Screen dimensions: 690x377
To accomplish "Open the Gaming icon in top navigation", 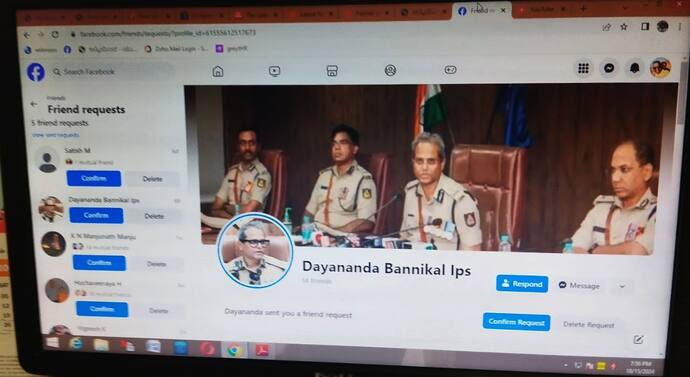I will coord(450,70).
